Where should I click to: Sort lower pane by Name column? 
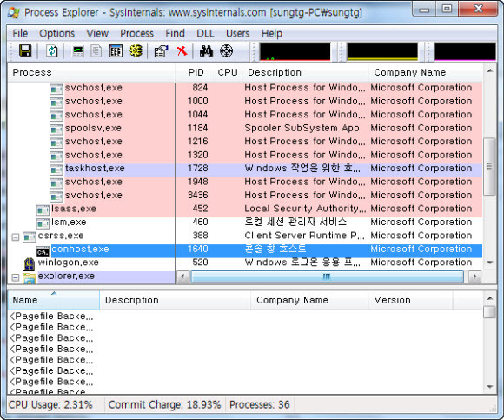54,300
